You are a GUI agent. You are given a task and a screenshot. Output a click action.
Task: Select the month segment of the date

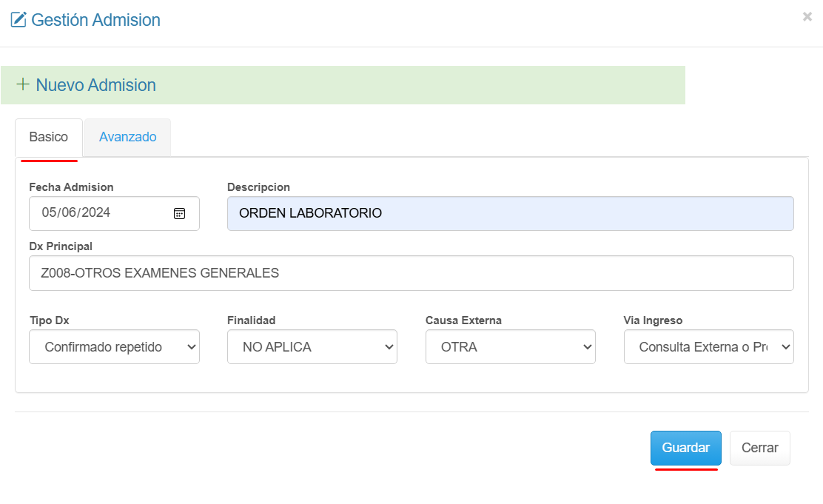tap(69, 213)
